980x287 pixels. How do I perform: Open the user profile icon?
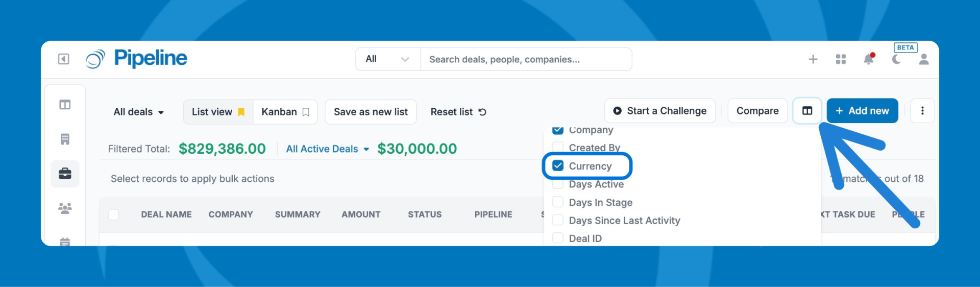pos(923,59)
